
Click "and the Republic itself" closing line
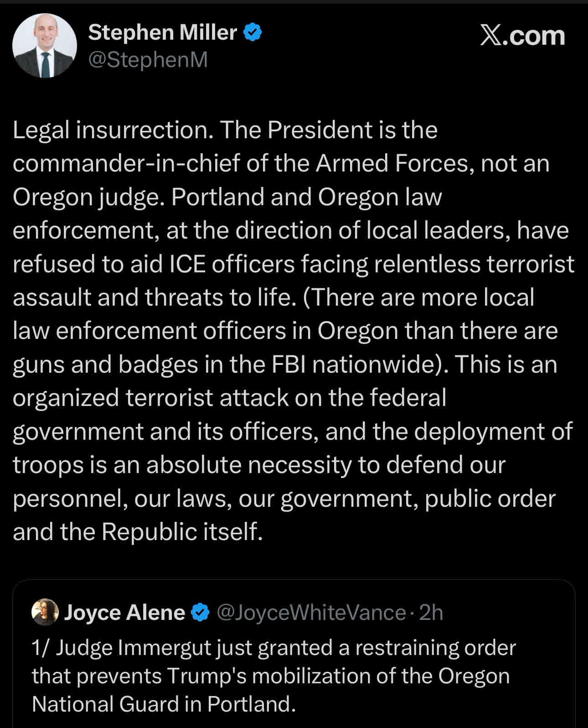[138, 532]
